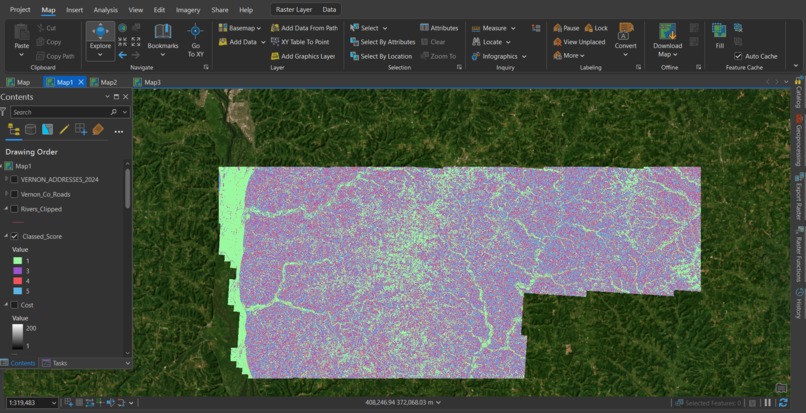Refresh the map view in status bar
Screen dimensions: 806x413
[783, 403]
